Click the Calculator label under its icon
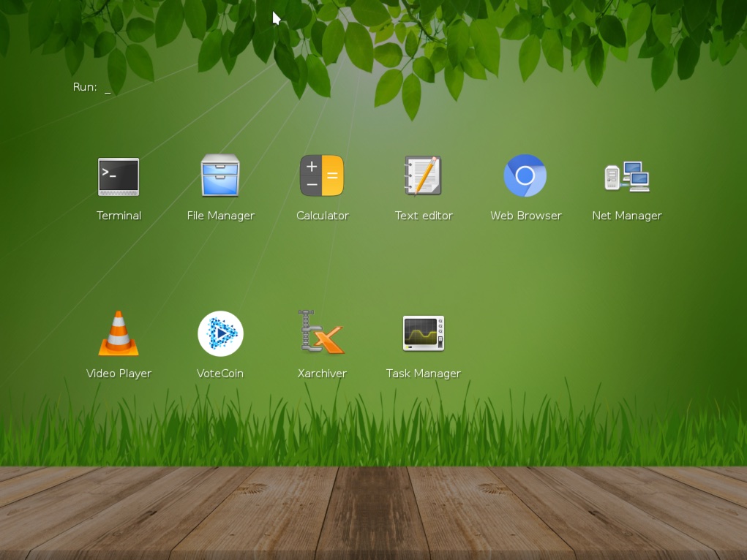The image size is (747, 560). coord(322,216)
